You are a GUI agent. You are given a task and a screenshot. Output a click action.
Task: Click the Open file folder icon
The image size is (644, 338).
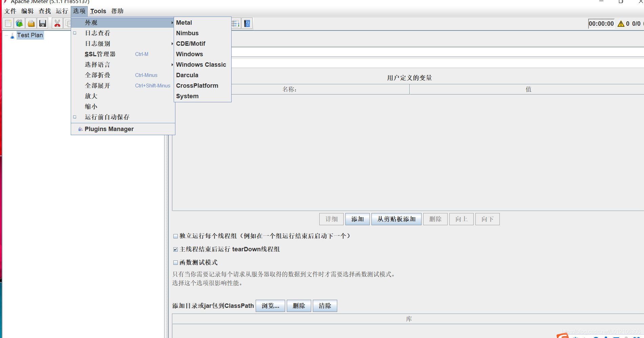click(x=31, y=23)
